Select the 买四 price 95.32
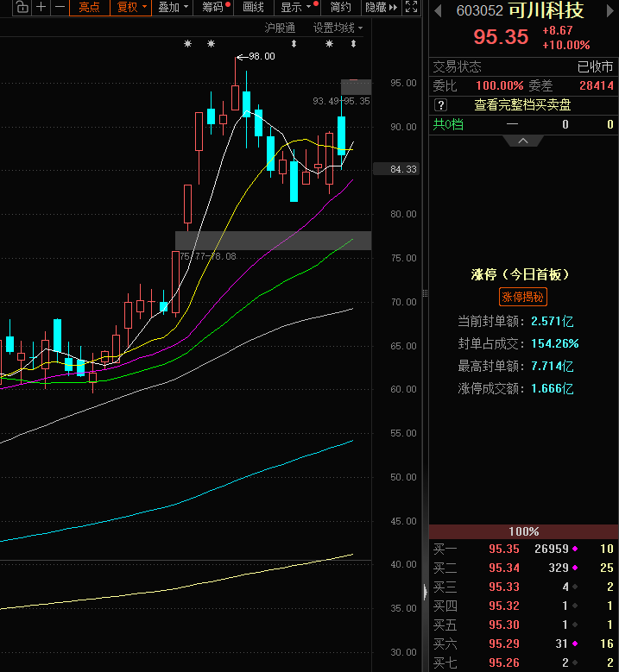Viewport: 619px width, 672px height. pyautogui.click(x=504, y=606)
